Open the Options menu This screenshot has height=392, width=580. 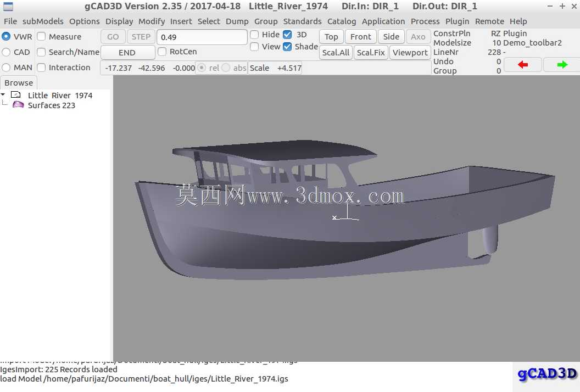85,21
